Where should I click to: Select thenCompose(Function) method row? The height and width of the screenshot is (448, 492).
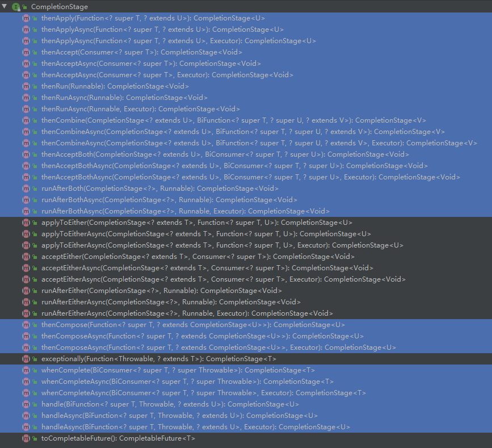pos(194,325)
